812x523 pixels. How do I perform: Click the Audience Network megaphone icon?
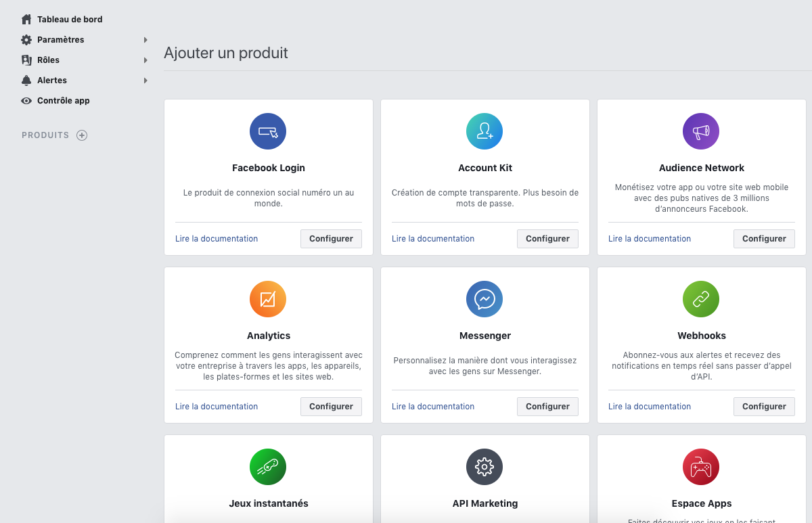coord(701,131)
